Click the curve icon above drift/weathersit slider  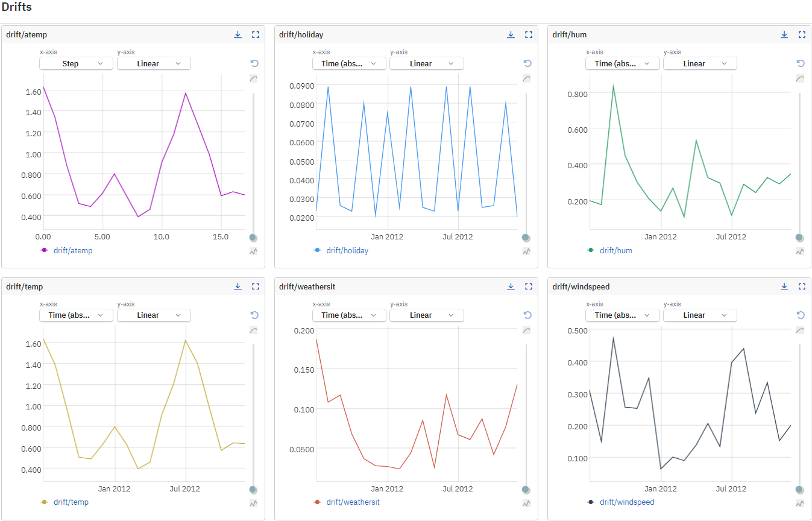pos(527,330)
